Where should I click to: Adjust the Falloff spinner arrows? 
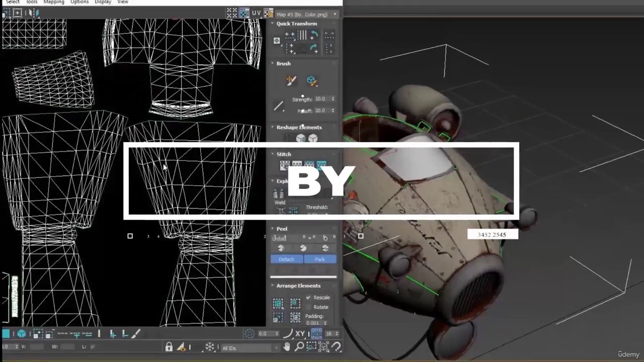(333, 111)
